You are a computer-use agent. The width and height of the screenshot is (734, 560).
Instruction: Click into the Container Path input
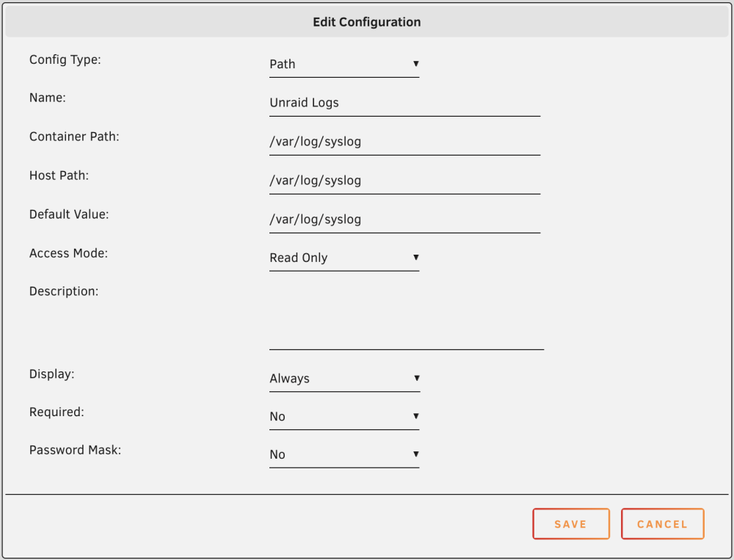(405, 142)
